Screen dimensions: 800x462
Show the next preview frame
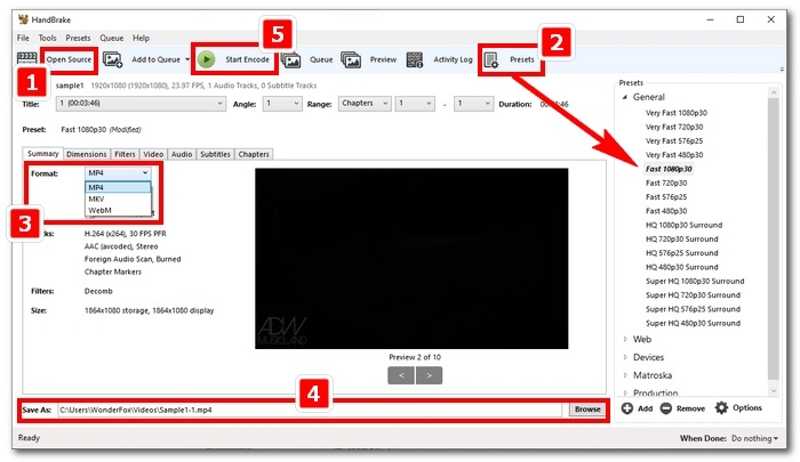(x=429, y=375)
